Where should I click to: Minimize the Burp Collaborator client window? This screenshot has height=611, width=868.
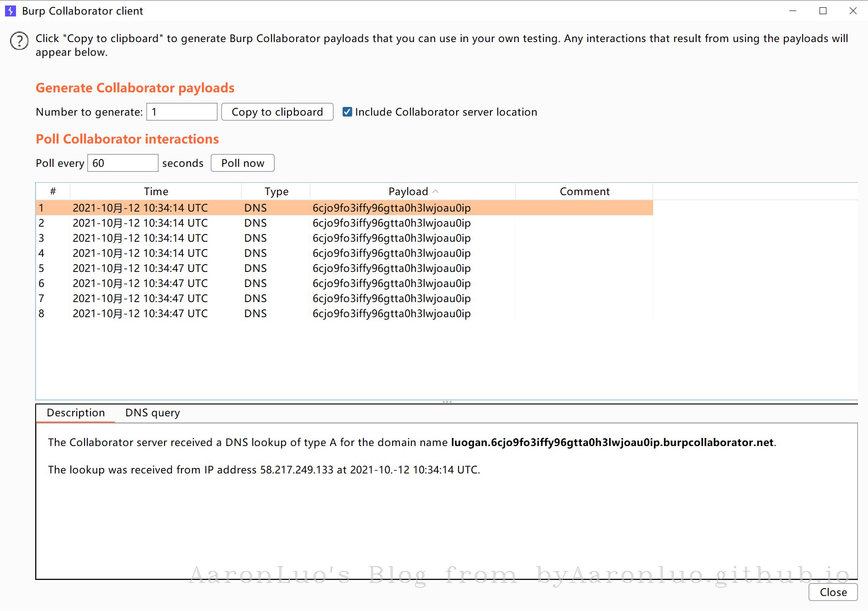tap(793, 11)
